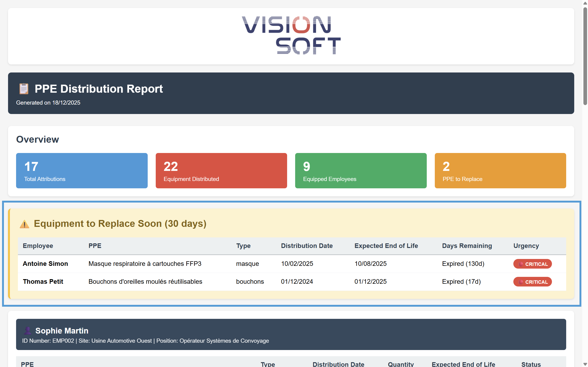Click the warning triangle icon

(x=24, y=224)
